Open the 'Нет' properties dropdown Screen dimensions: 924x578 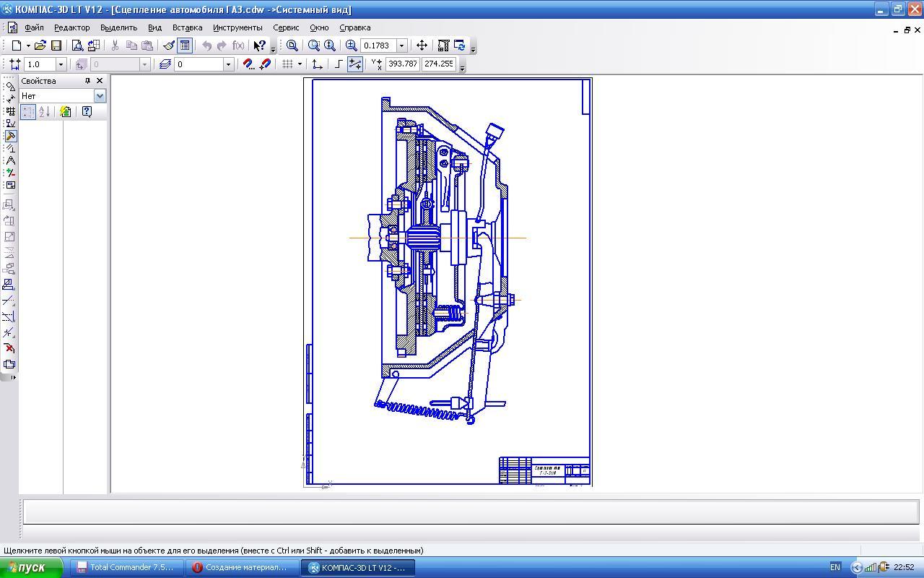(x=100, y=96)
